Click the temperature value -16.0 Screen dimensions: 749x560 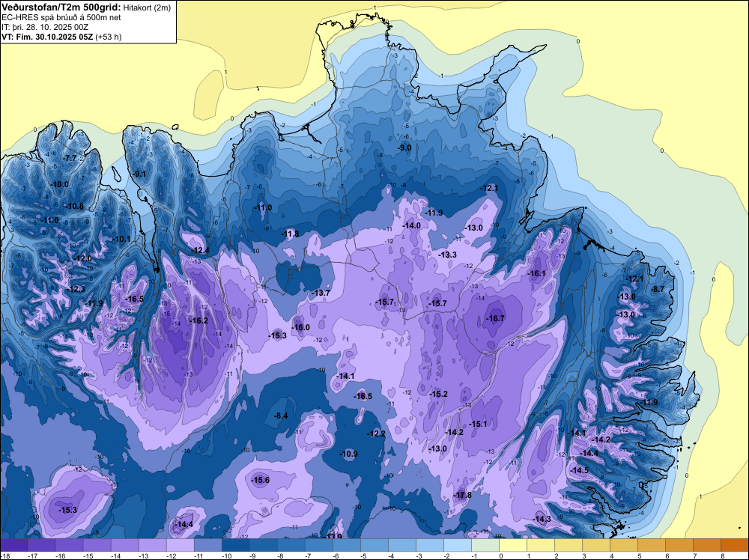click(300, 327)
